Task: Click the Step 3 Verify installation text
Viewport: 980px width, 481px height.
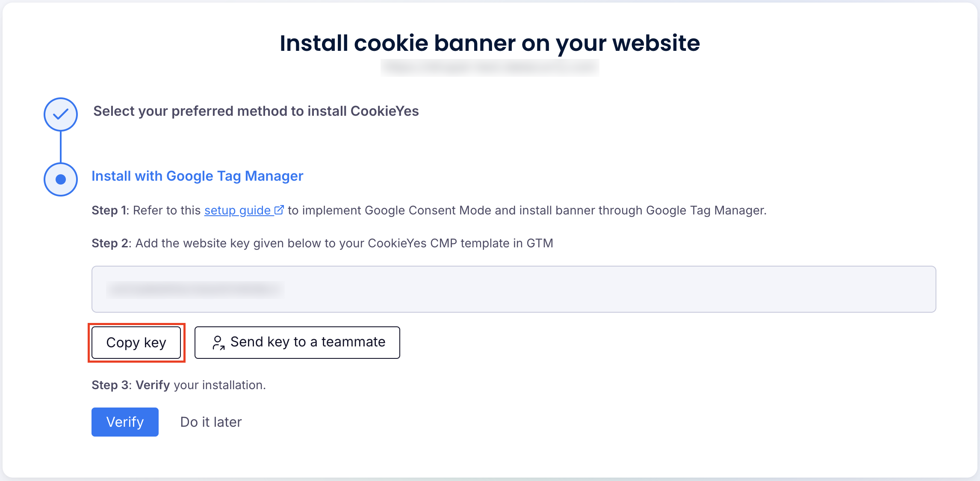Action: coord(179,385)
